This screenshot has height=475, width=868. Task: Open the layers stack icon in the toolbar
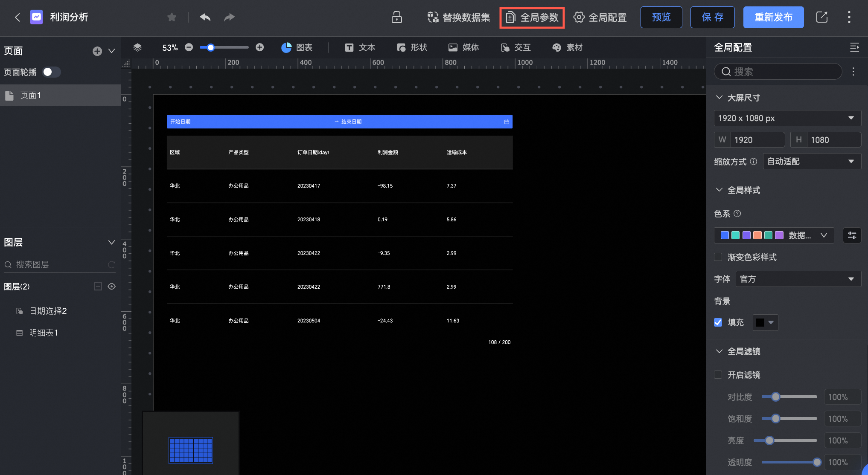pyautogui.click(x=137, y=47)
